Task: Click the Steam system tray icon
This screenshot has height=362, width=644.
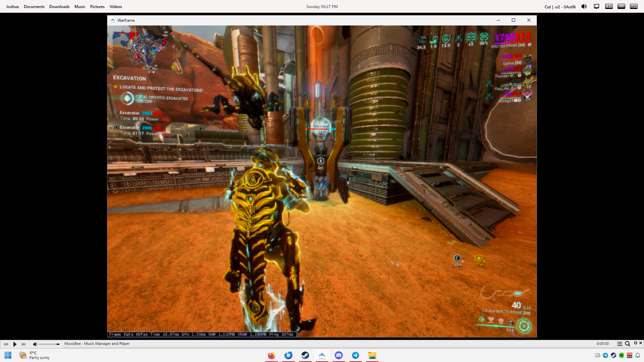Action: click(613, 355)
